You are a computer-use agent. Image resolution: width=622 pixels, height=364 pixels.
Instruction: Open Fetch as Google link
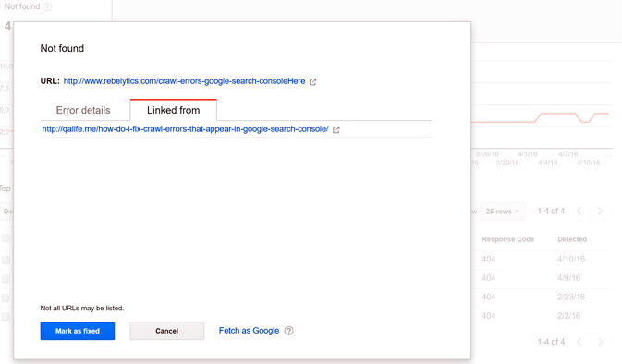[250, 331]
